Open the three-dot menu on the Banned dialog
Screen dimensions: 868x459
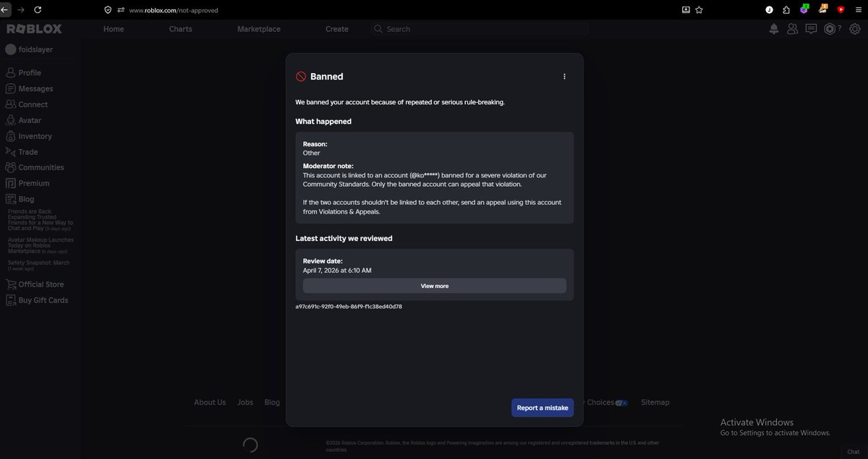point(564,77)
